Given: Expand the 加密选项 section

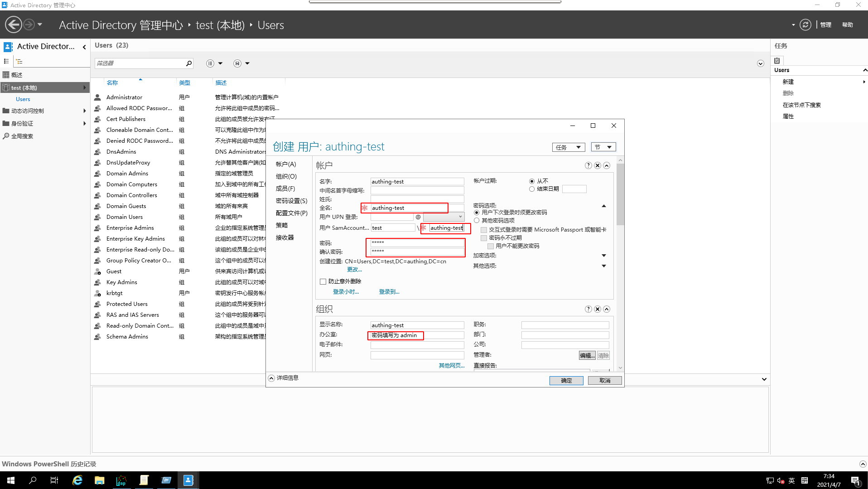Looking at the screenshot, I should pyautogui.click(x=603, y=256).
